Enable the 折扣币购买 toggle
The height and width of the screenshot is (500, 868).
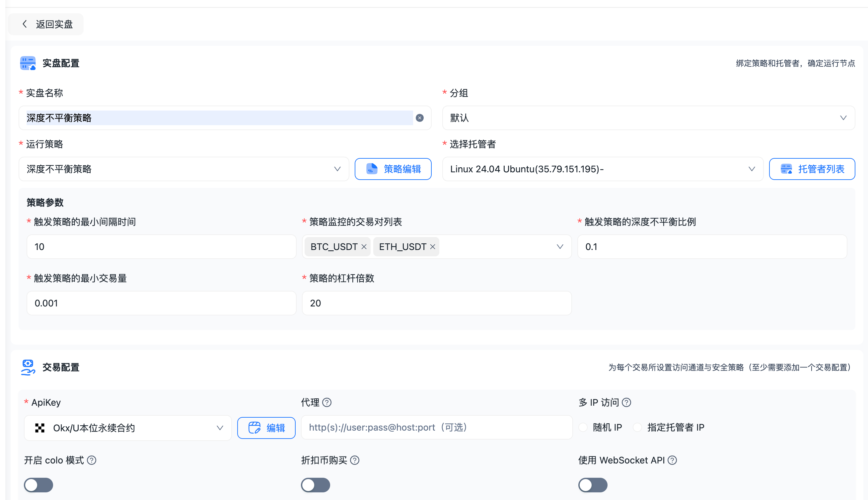click(x=315, y=485)
